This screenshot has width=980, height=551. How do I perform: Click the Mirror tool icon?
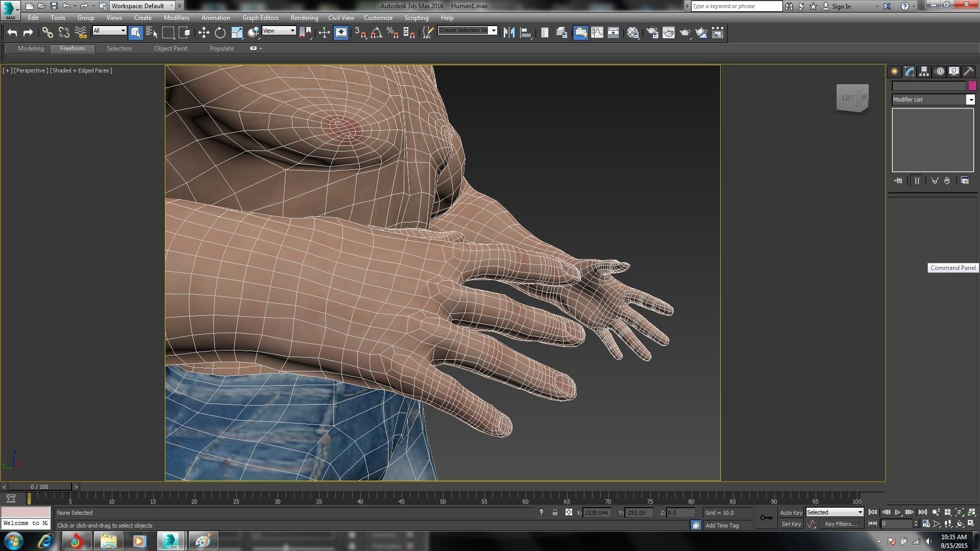509,33
